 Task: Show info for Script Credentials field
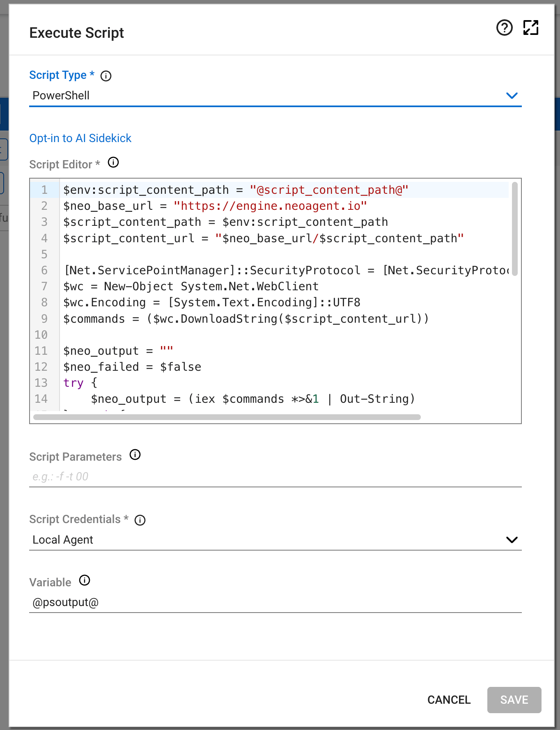click(x=140, y=520)
